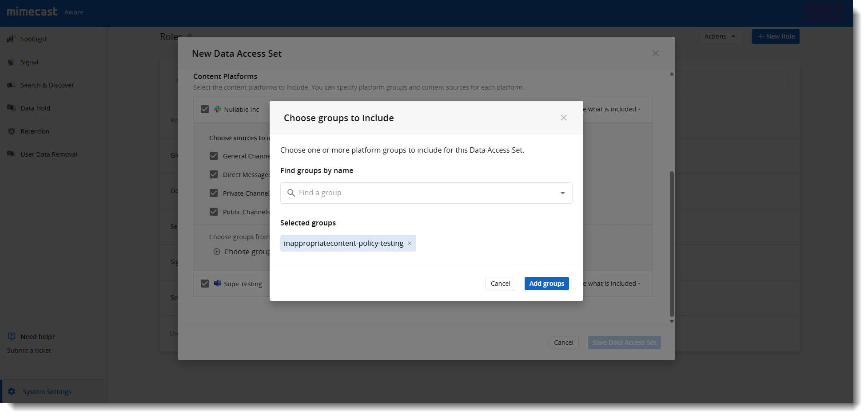Click the System Settings gear icon

12,391
